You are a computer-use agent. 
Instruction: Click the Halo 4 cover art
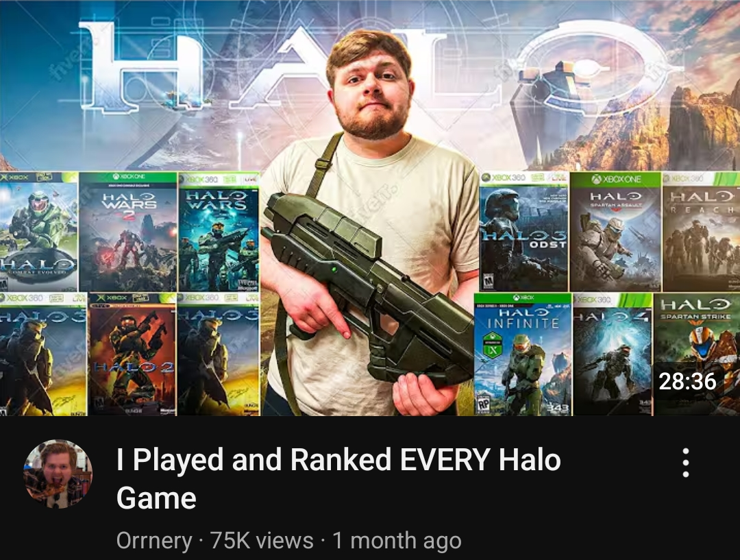[x=613, y=354]
